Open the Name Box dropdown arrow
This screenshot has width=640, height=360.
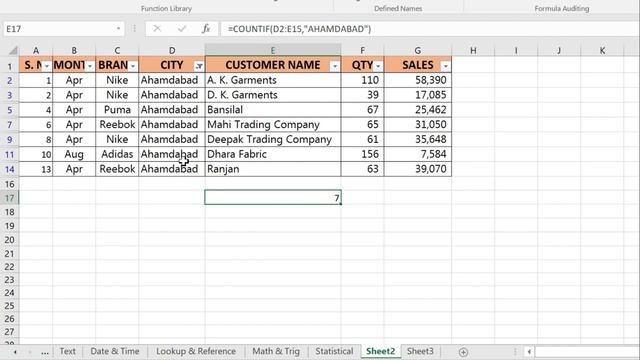(x=118, y=29)
